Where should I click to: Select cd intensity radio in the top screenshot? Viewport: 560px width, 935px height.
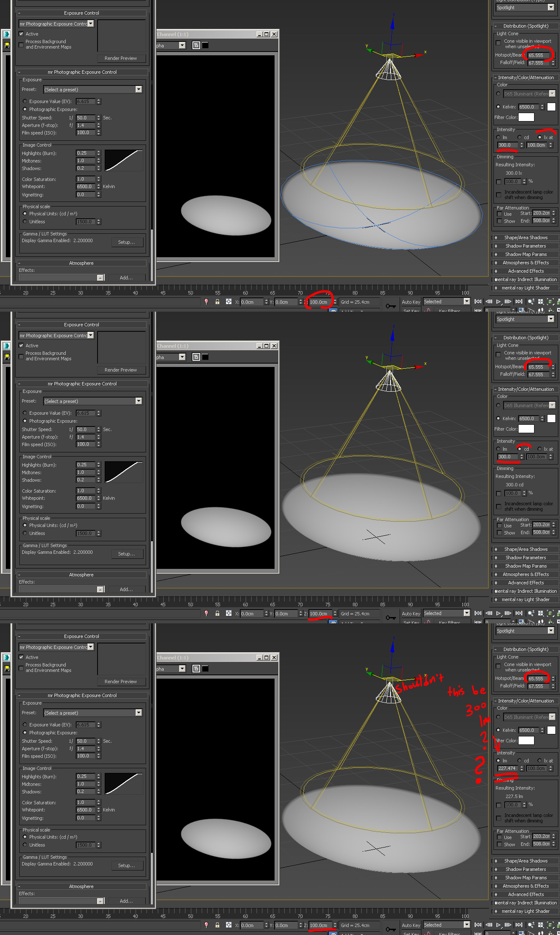click(519, 137)
